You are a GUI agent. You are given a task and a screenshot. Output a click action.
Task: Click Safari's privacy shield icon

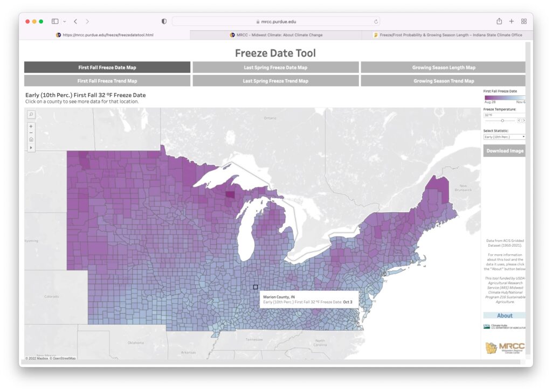click(163, 21)
